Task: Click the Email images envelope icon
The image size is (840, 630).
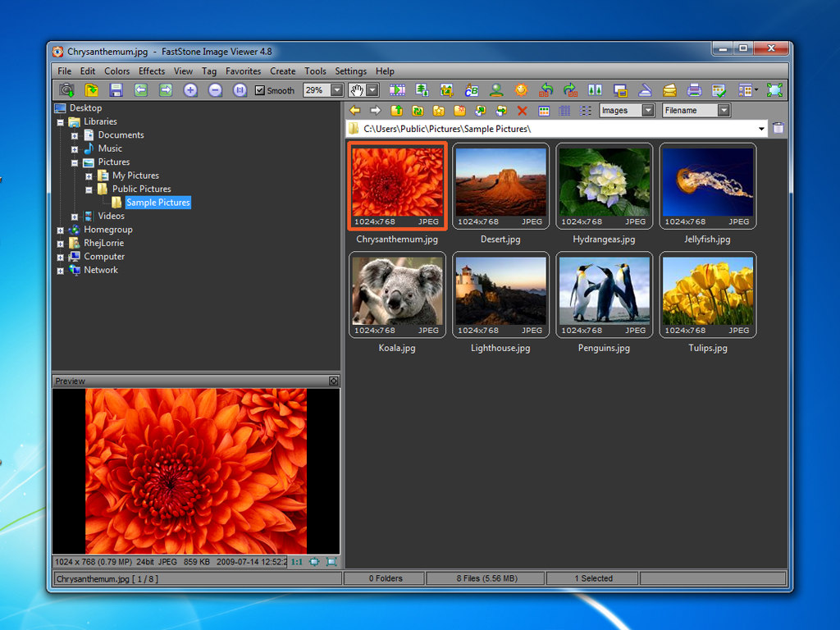Action: [x=669, y=90]
